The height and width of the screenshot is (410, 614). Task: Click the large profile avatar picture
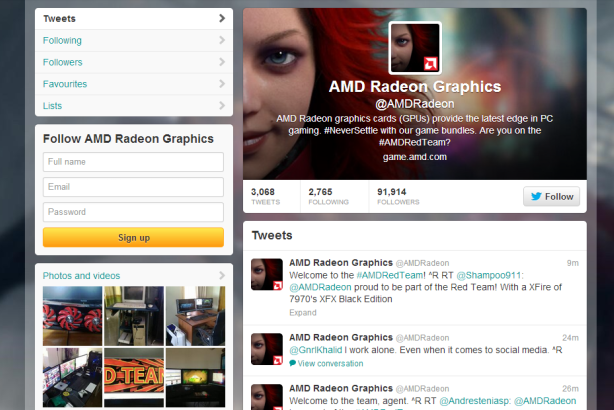[x=415, y=48]
